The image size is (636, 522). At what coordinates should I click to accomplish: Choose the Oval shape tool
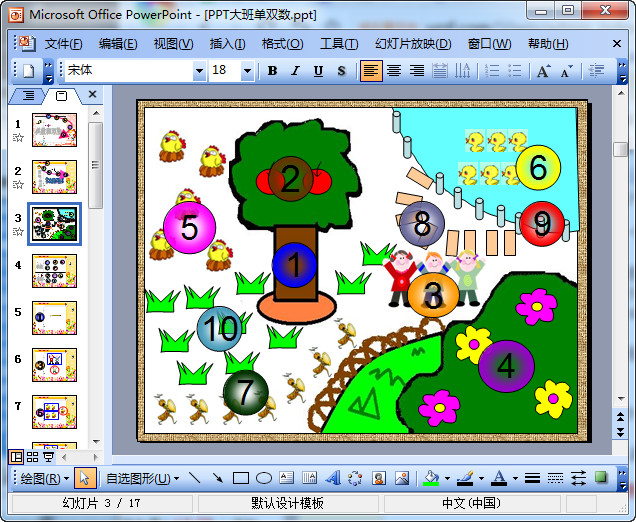264,478
